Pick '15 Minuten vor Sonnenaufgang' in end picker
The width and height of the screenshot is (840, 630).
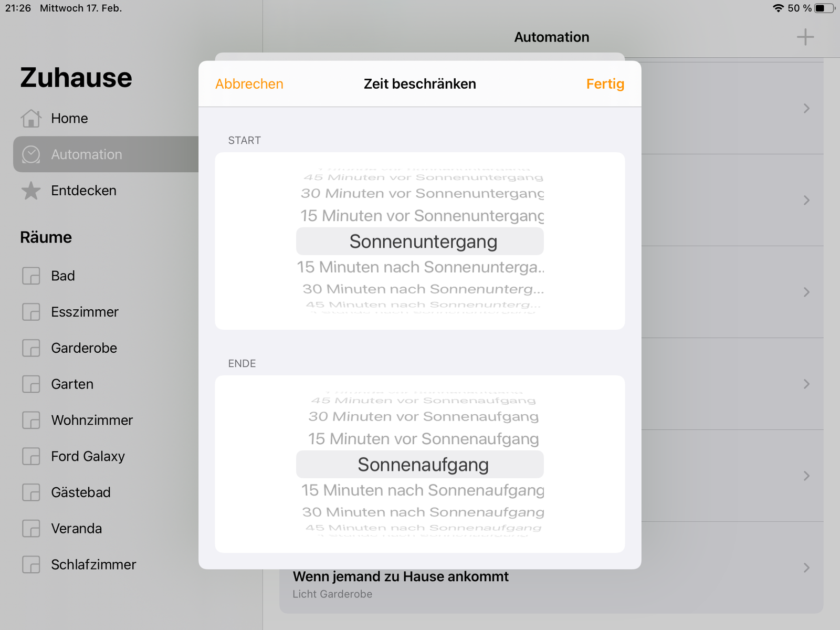click(x=423, y=439)
